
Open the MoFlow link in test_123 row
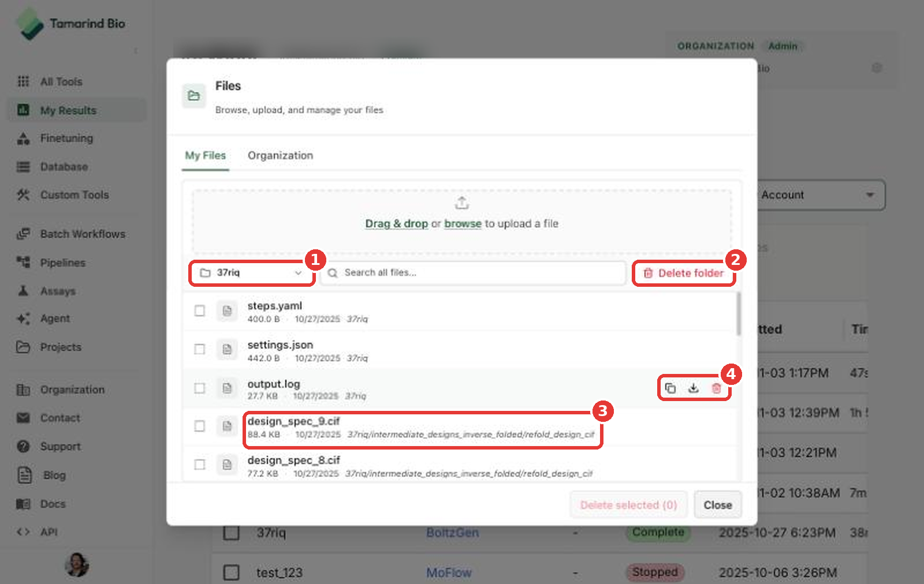coord(449,572)
